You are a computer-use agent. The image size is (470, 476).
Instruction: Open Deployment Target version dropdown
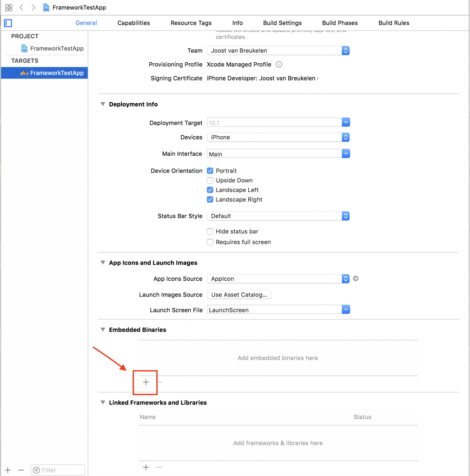(345, 122)
